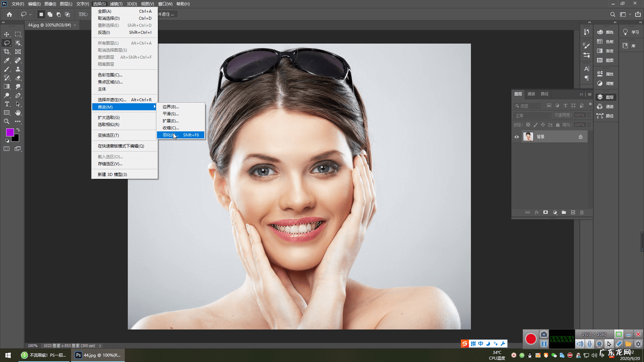The width and height of the screenshot is (644, 362).
Task: Select the Eyedropper tool
Action: coord(7,60)
